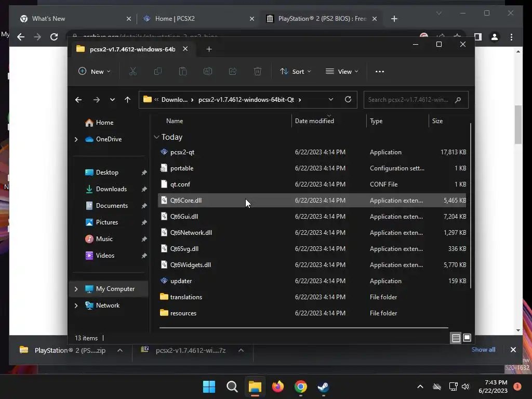This screenshot has height=399, width=532.
Task: Click the search magnifier in Explorer search box
Action: point(458,100)
